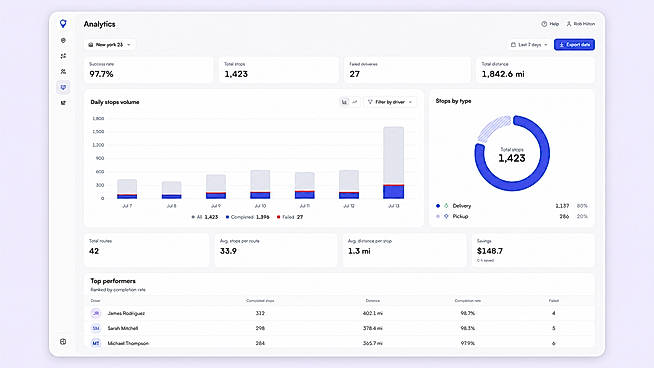
Task: Click the Help link
Action: (550, 24)
